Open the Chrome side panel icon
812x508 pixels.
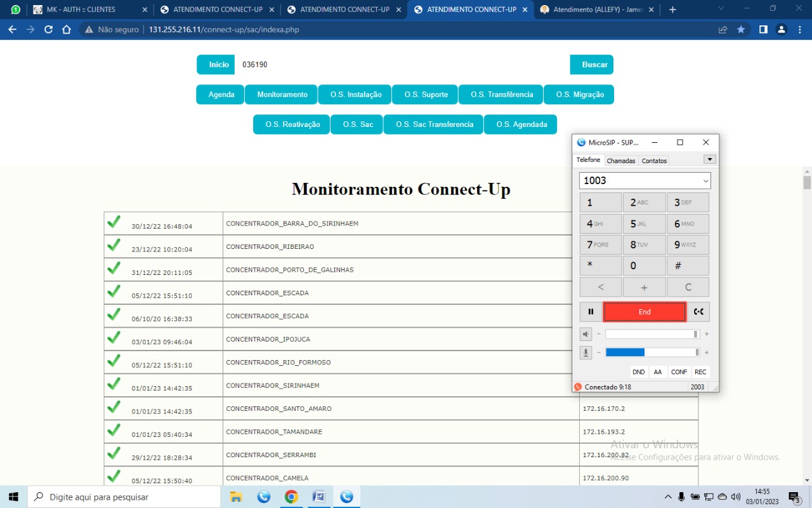click(x=763, y=30)
